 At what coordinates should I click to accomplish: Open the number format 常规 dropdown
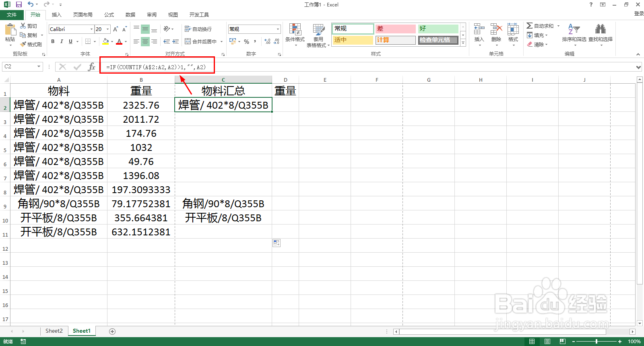tap(278, 29)
